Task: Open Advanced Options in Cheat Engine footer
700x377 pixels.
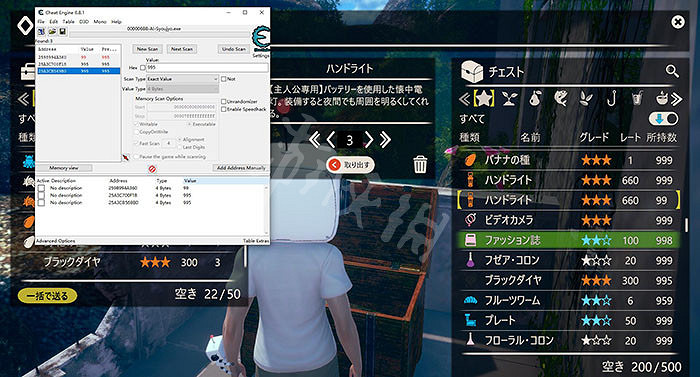Action: (56, 241)
